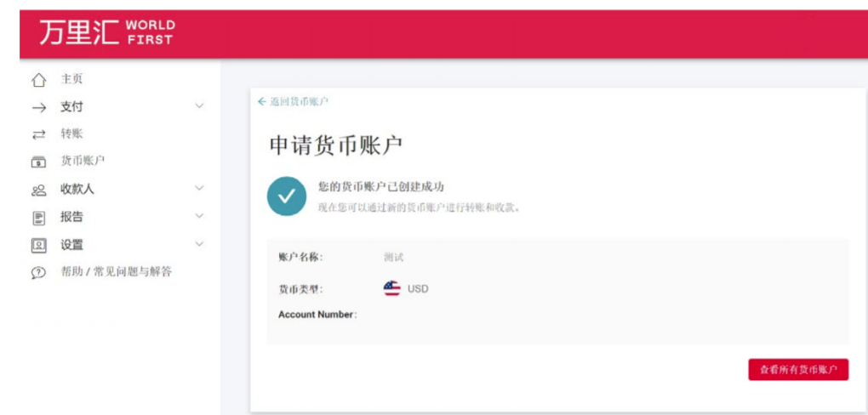Click the settings profile icon beside 设置
868x415 pixels.
(x=38, y=245)
